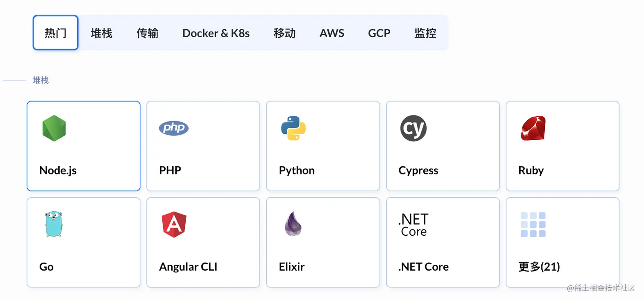This screenshot has width=644, height=301.
Task: Select the Go gopher mascot icon
Action: coord(54,224)
